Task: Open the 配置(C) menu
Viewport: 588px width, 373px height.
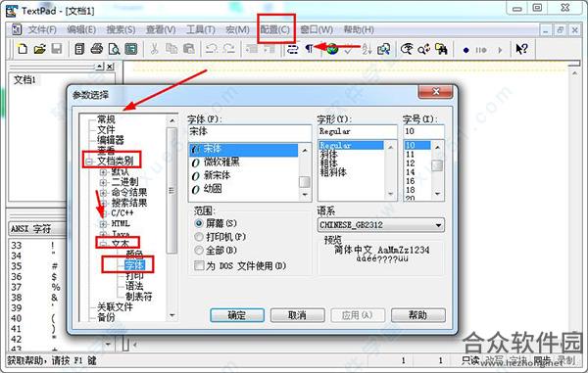Action: coord(275,29)
